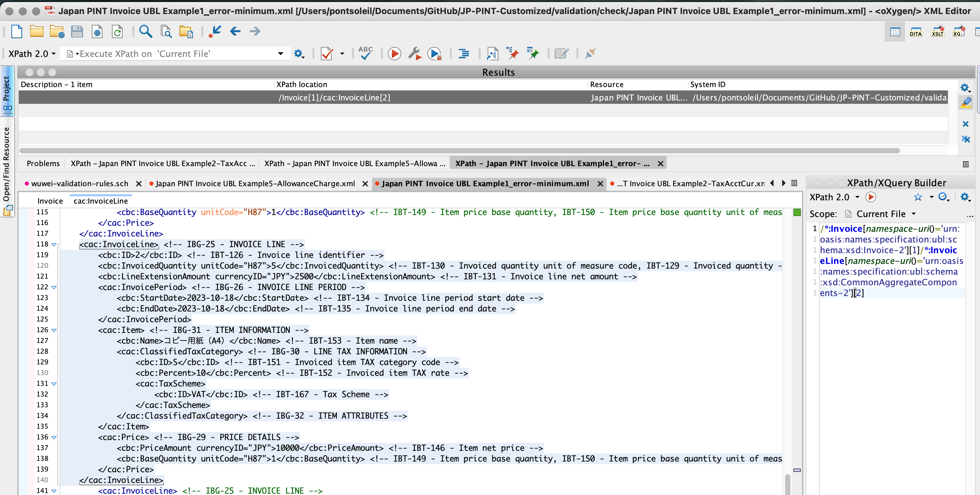The width and height of the screenshot is (980, 495).
Task: Expand the Execute XPath scope dropdown arrow
Action: 281,54
